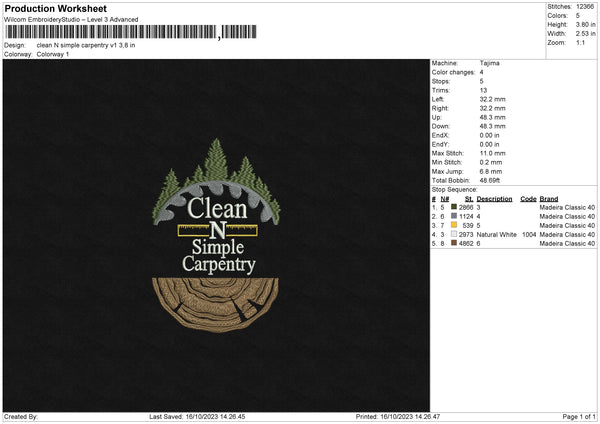Click the 'Down:' label
Image resolution: width=600 pixels, height=424 pixels.
click(441, 126)
